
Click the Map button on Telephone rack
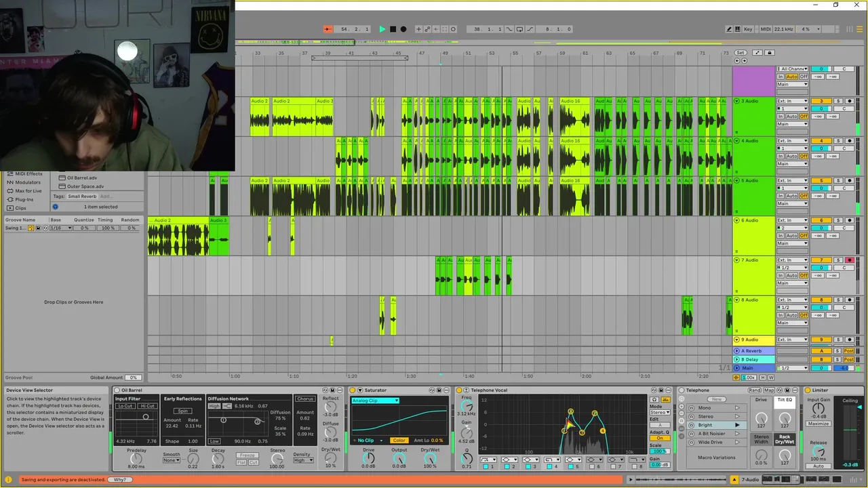769,390
